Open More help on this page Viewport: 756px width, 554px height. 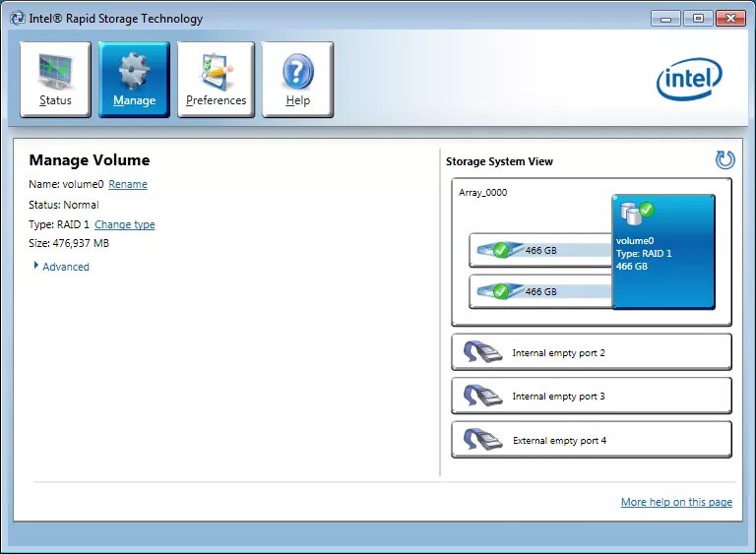[676, 502]
